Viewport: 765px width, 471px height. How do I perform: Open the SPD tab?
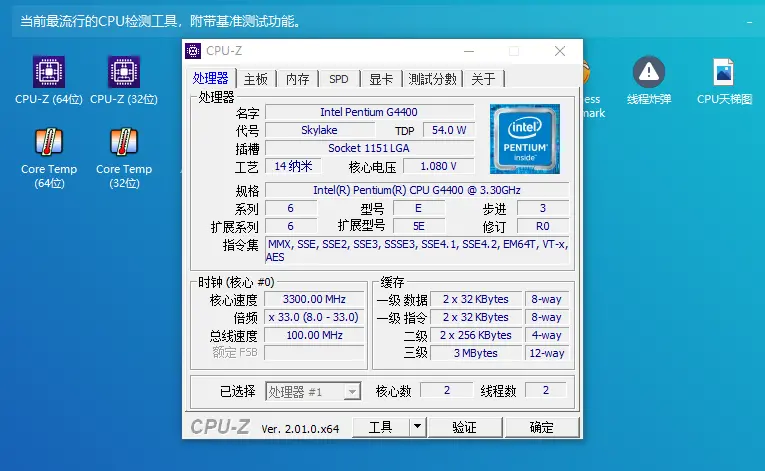339,79
